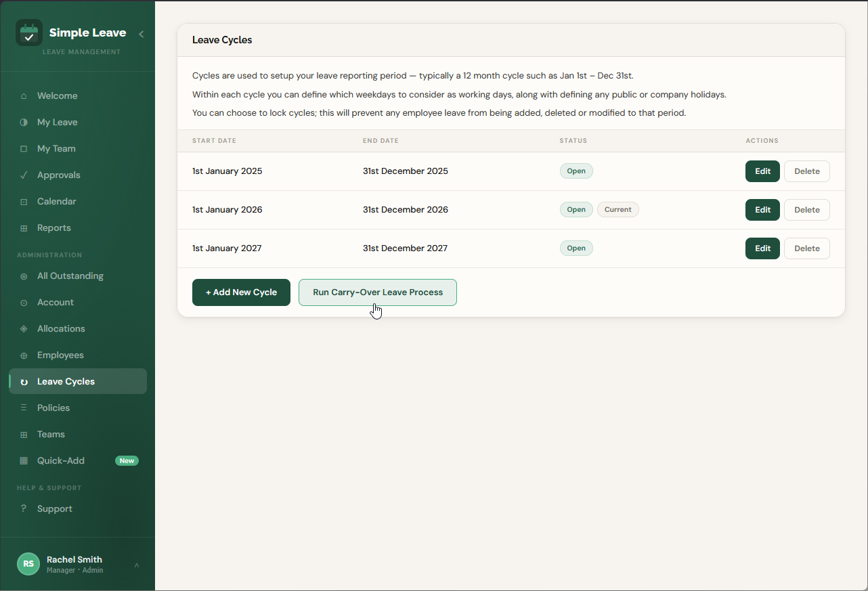Click the Teams grid icon
Screen dimensions: 868x591
24,435
